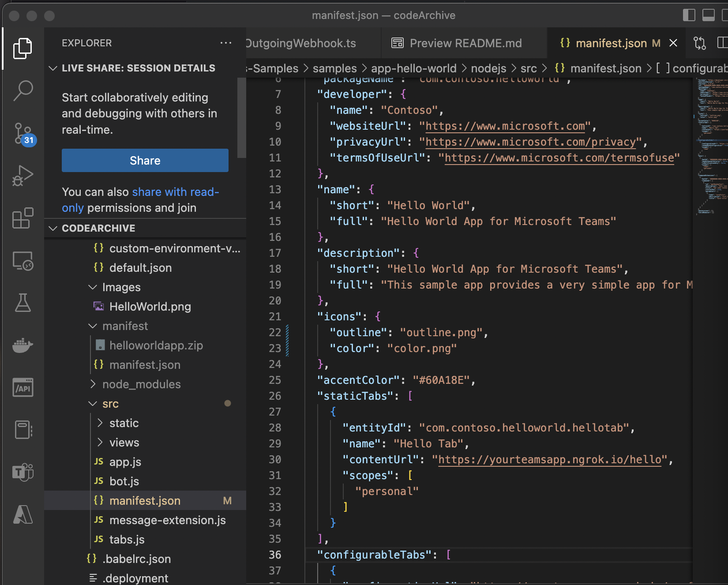Open Explorer more actions with the ellipsis icon
Image resolution: width=728 pixels, height=585 pixels.
click(226, 42)
